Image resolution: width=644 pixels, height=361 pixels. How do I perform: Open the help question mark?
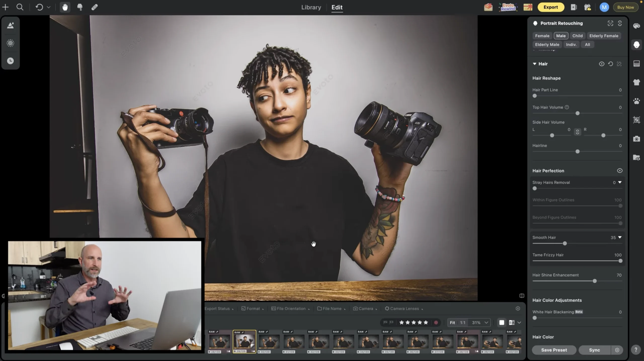tap(636, 350)
